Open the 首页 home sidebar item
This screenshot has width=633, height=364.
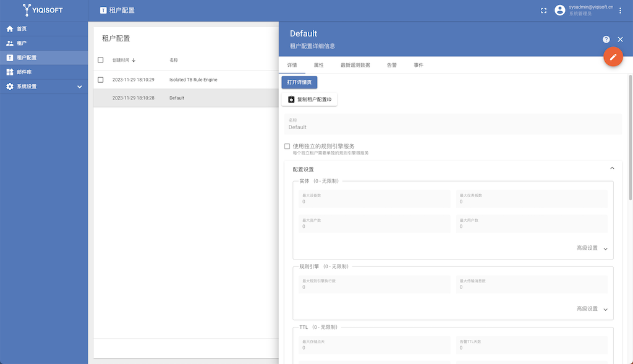point(44,28)
